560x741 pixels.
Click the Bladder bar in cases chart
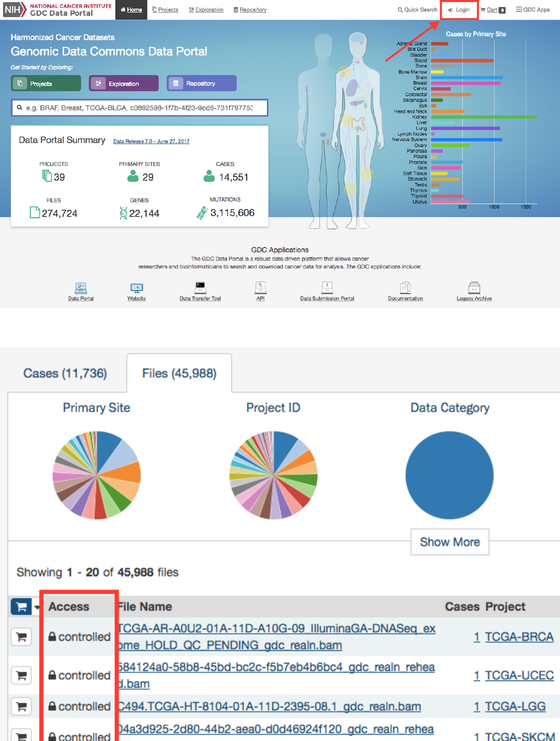point(444,55)
